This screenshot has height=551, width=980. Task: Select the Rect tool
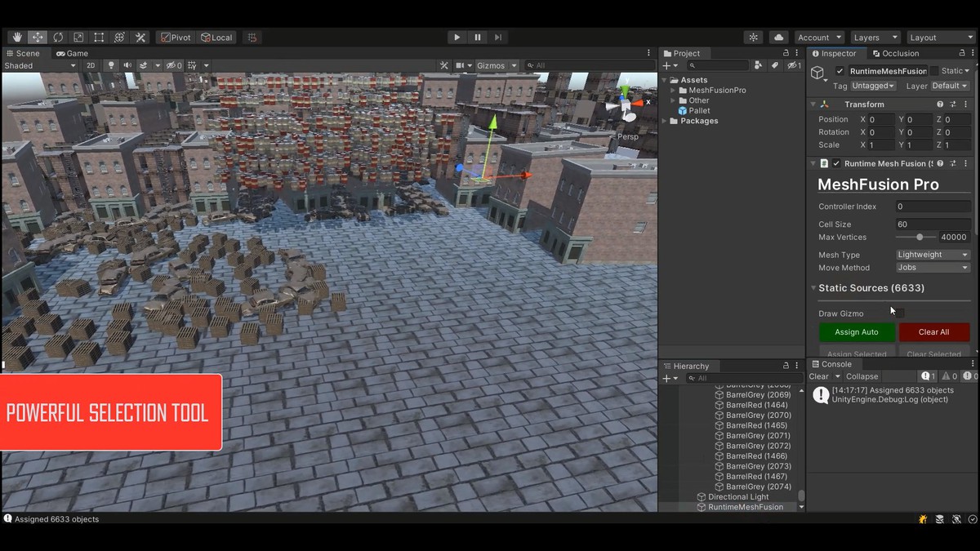[99, 38]
